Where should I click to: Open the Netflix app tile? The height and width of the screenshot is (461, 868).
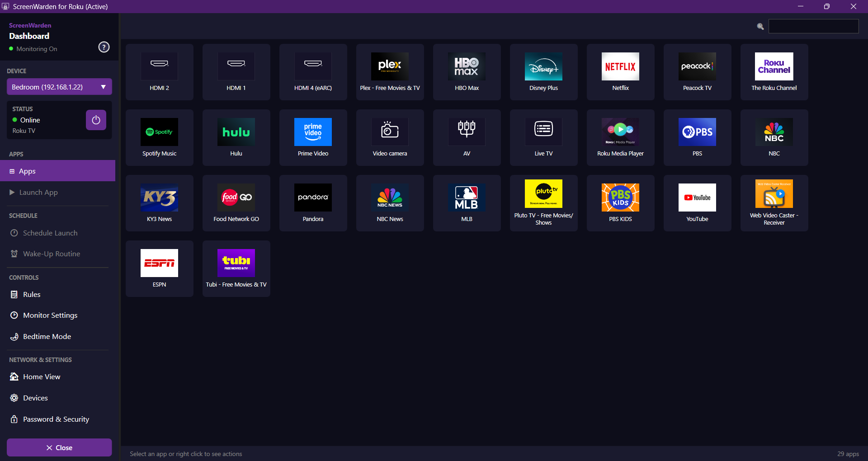(x=620, y=72)
